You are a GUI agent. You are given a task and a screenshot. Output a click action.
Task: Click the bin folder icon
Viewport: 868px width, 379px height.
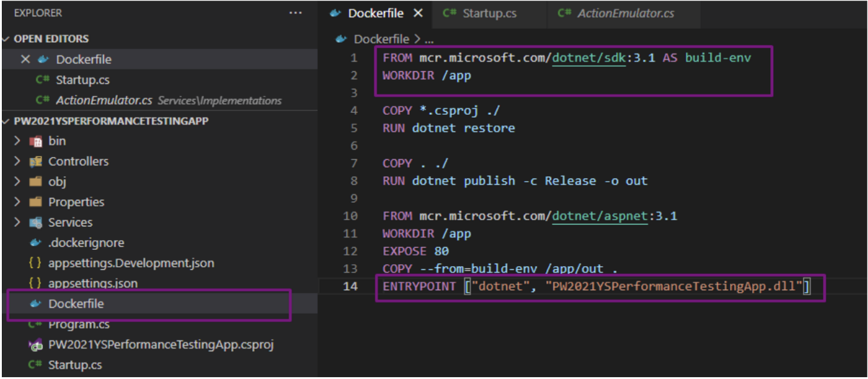coord(36,141)
